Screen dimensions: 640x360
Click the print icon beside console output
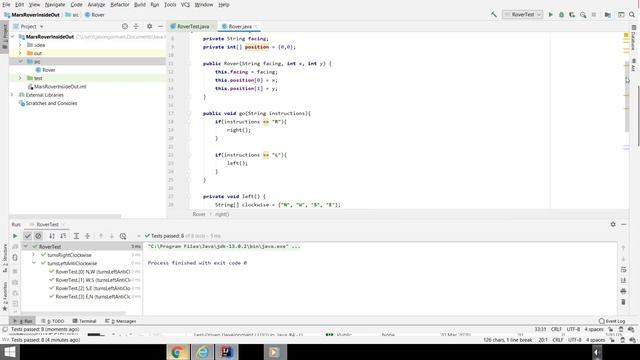[x=623, y=291]
